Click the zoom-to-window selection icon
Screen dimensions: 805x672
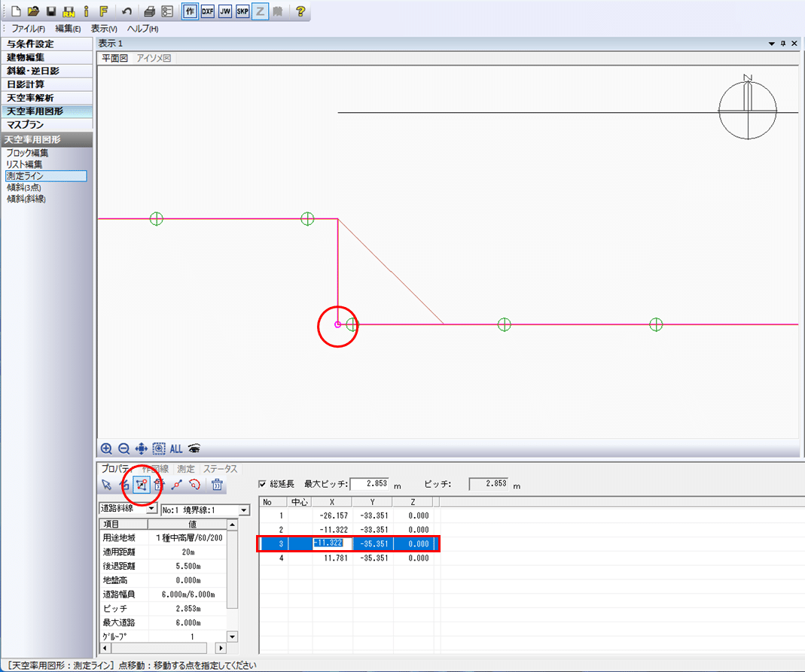[x=159, y=449]
